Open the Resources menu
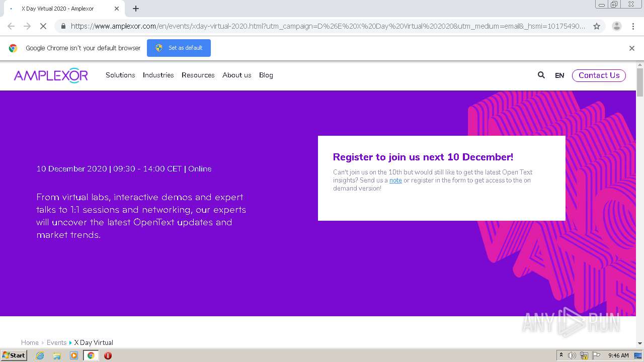This screenshot has width=644, height=362. 198,75
